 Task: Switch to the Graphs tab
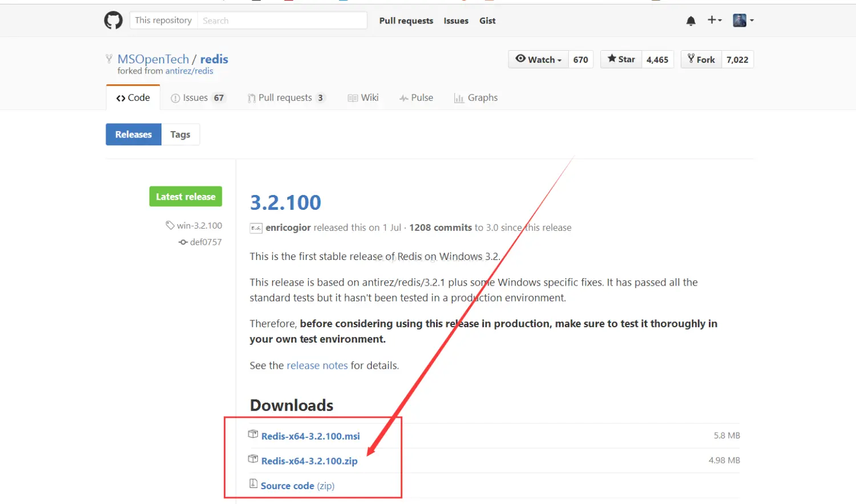(x=475, y=98)
